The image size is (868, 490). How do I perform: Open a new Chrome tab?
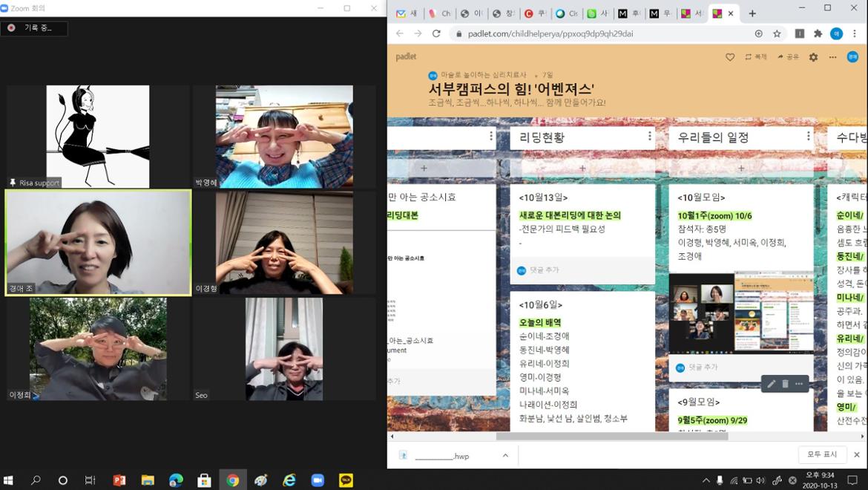pyautogui.click(x=752, y=13)
